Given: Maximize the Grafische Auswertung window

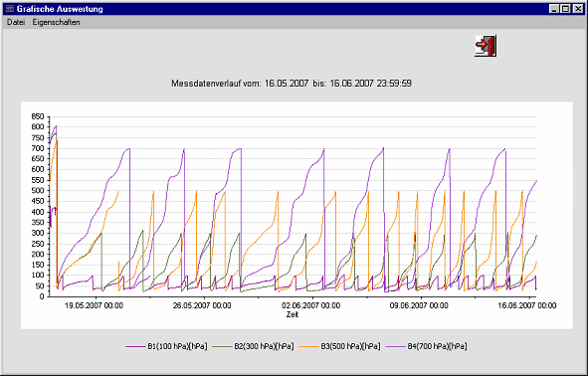Looking at the screenshot, I should [x=565, y=9].
